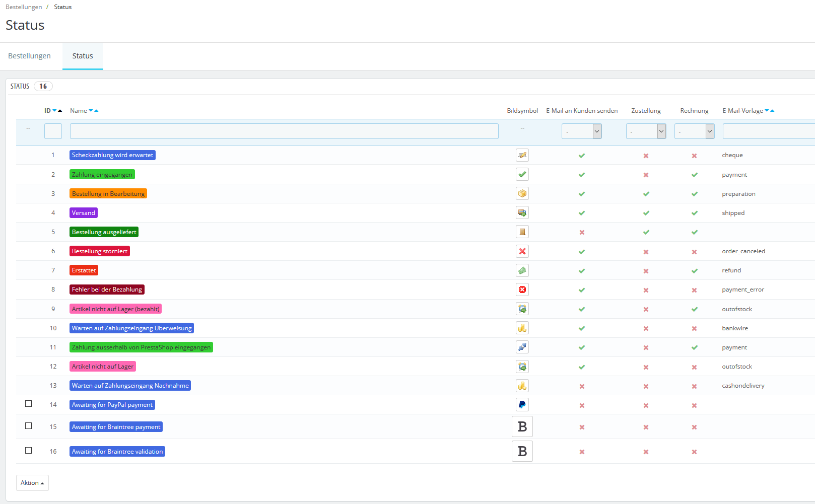Click the box icon for Bestellung ausgeliefert
Viewport: 815px width, 504px height.
522,232
